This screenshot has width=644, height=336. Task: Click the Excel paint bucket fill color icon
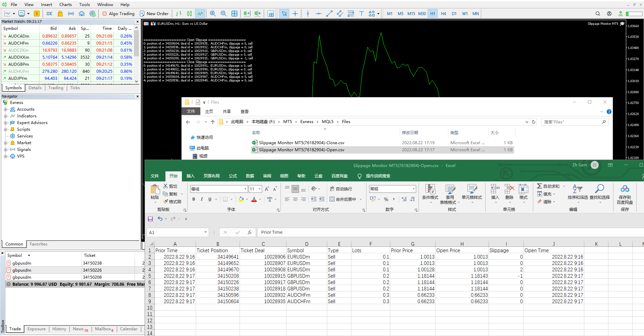click(241, 199)
